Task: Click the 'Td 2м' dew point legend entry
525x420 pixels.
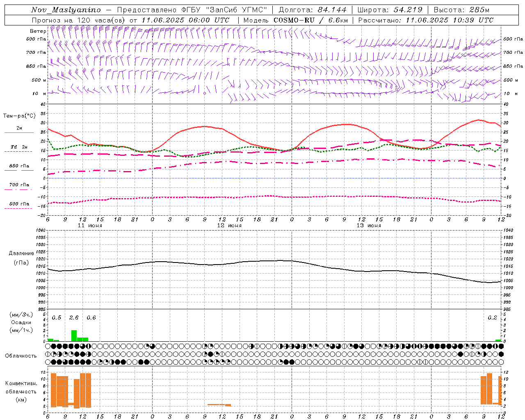Action: (x=19, y=147)
